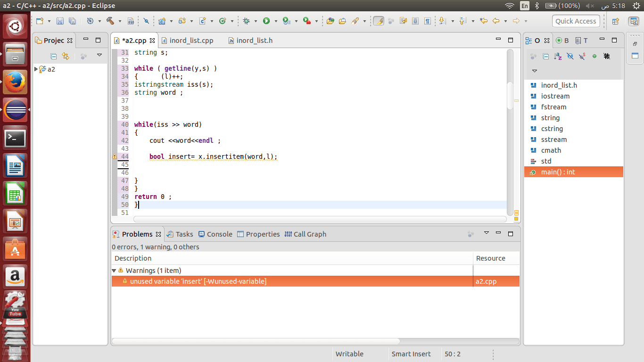Click the editor vertical scrollbar
644x362 pixels.
[510, 96]
